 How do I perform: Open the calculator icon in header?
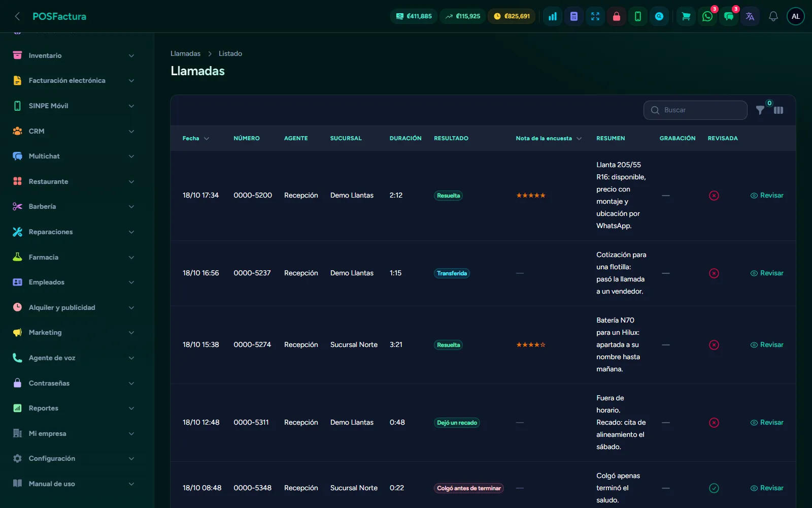[574, 16]
